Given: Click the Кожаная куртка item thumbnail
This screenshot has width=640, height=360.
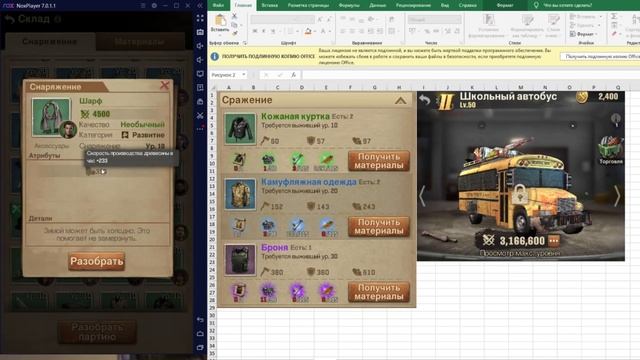Looking at the screenshot, I should click(x=240, y=129).
